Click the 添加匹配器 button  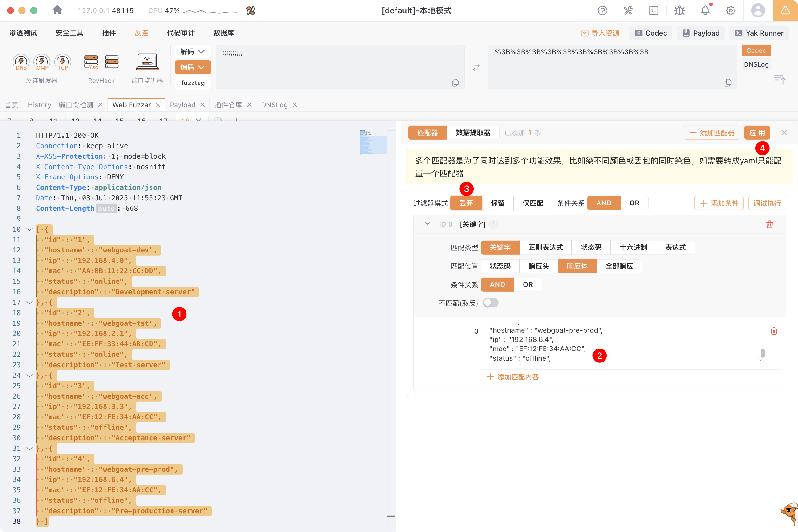[x=711, y=133]
